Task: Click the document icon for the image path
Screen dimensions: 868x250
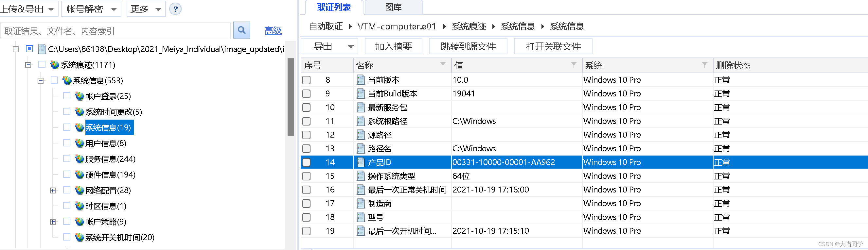Action: point(42,49)
